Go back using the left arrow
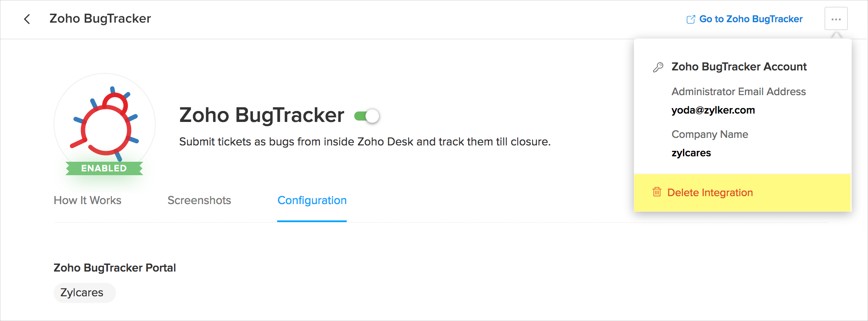This screenshot has height=321, width=868. click(27, 19)
